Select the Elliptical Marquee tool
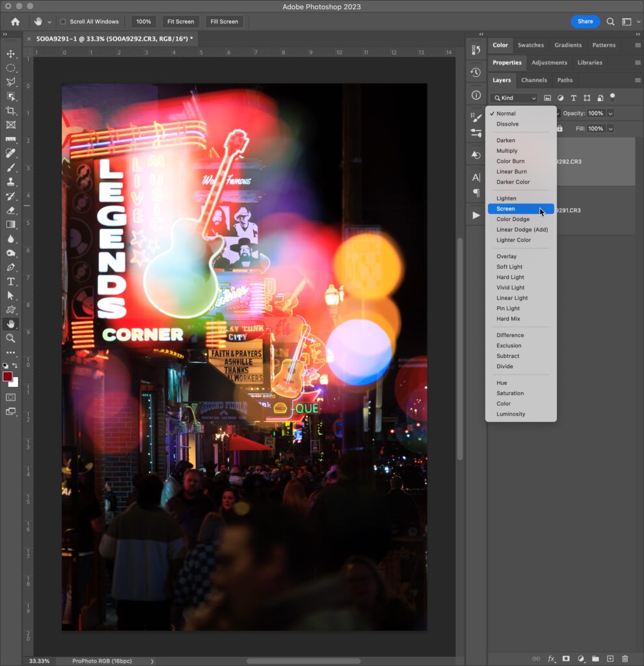644x666 pixels. point(10,68)
